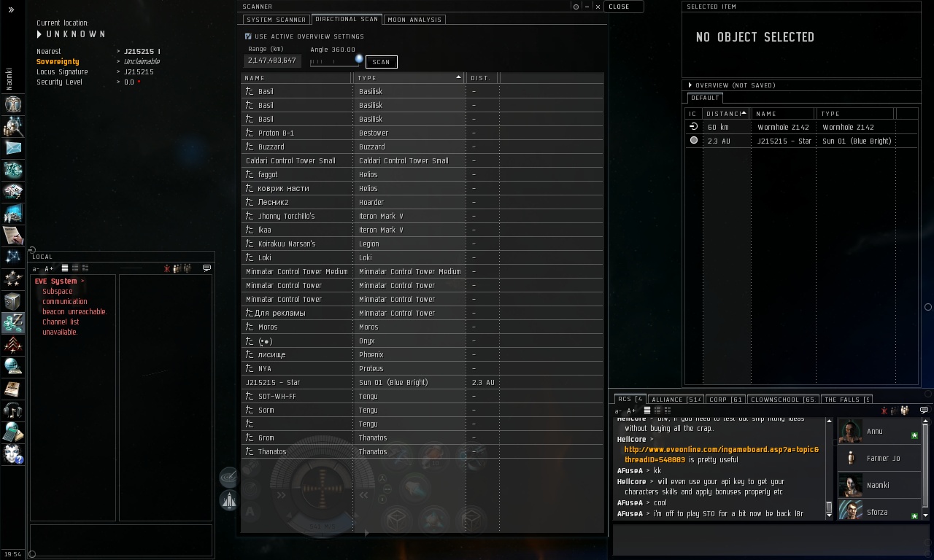Toggle member portraits display in RCS chat
Image resolution: width=934 pixels, height=560 pixels.
905,411
